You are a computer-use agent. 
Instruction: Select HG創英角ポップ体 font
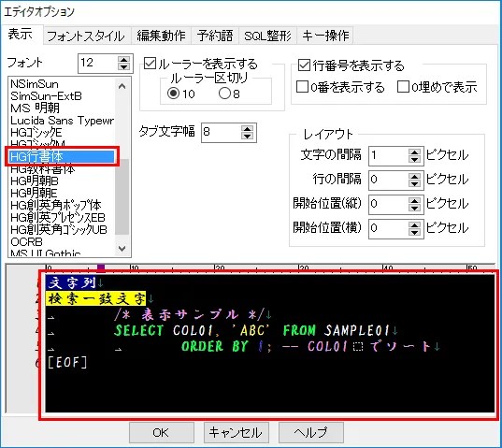pos(62,205)
